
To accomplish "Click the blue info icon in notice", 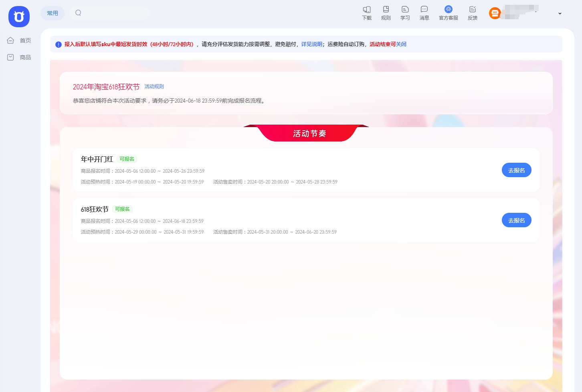I will click(x=58, y=44).
